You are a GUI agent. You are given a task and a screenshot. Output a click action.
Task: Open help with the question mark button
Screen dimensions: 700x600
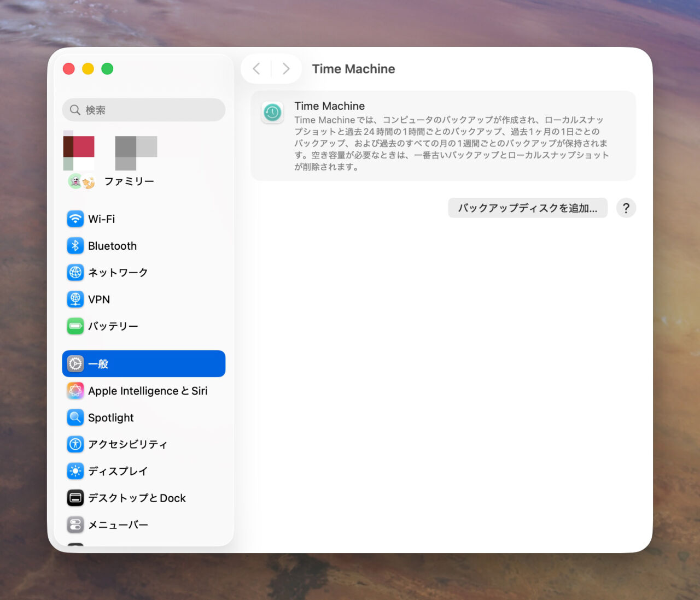(x=626, y=208)
